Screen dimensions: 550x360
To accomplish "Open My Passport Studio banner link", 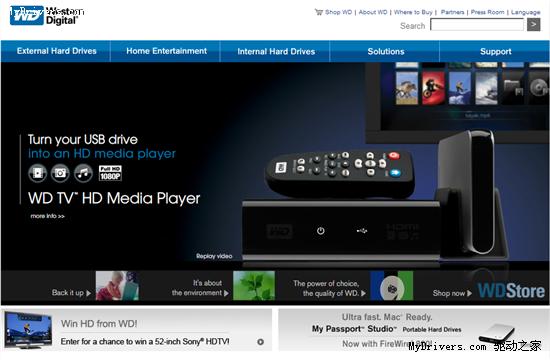I will point(387,329).
